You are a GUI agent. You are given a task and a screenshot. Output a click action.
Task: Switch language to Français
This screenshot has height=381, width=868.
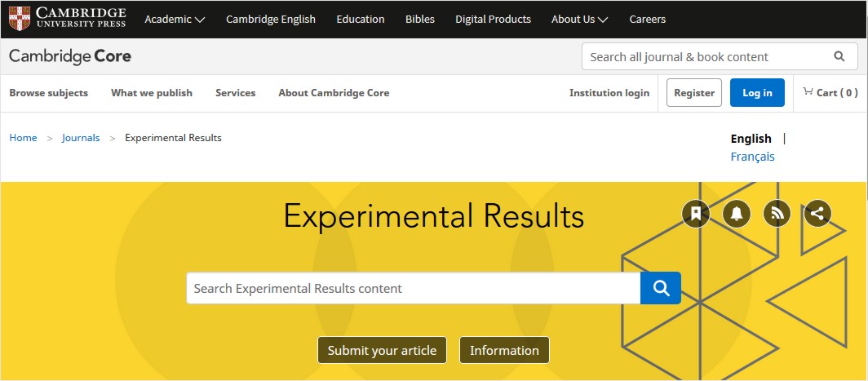click(x=752, y=157)
